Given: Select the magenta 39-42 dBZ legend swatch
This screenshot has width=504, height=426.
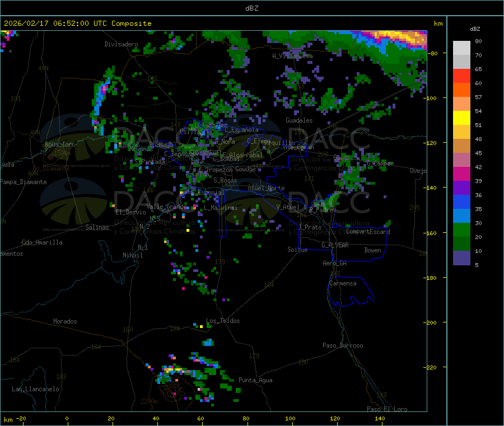Looking at the screenshot, I should 461,174.
